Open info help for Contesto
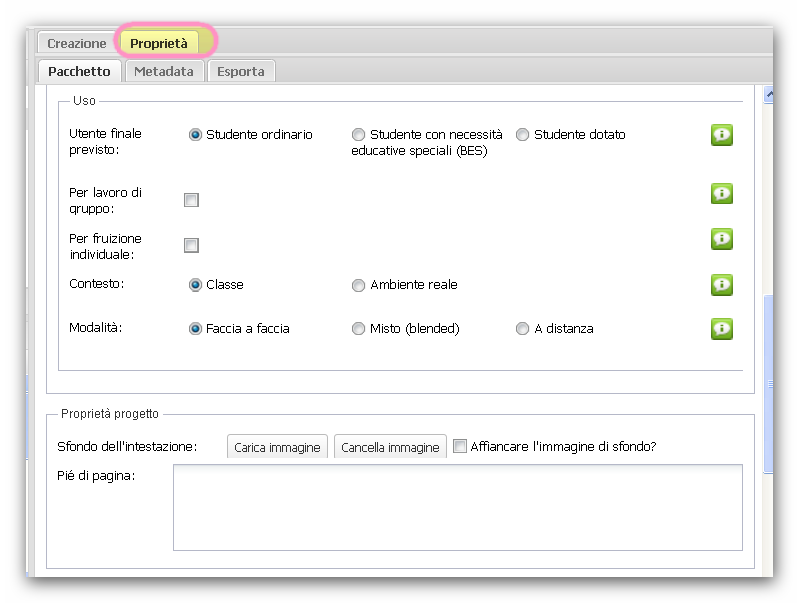The width and height of the screenshot is (799, 603). coord(722,285)
